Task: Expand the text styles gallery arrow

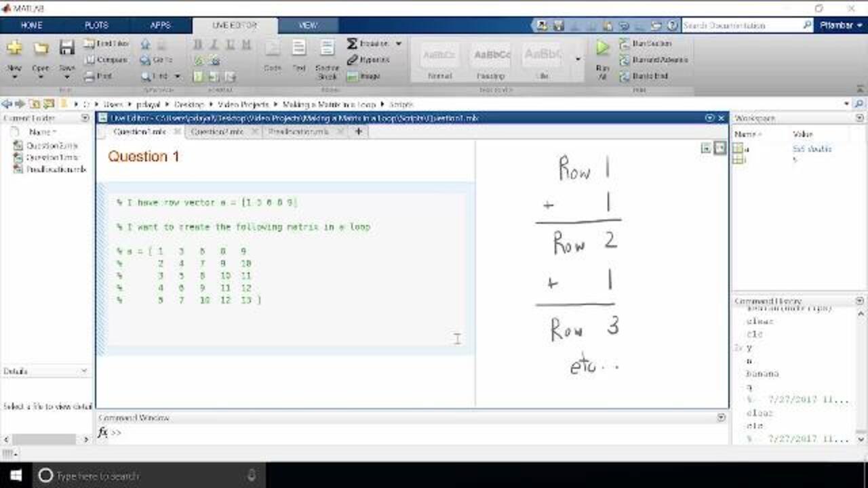Action: (x=578, y=59)
